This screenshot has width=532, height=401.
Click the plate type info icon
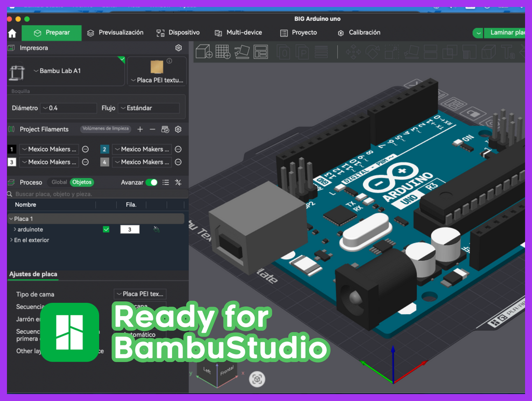(x=169, y=61)
